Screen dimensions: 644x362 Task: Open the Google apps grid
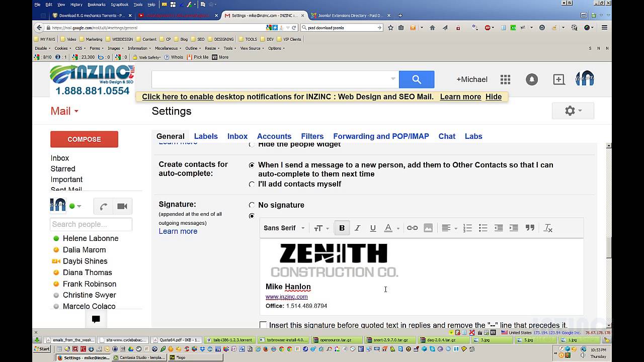(505, 79)
